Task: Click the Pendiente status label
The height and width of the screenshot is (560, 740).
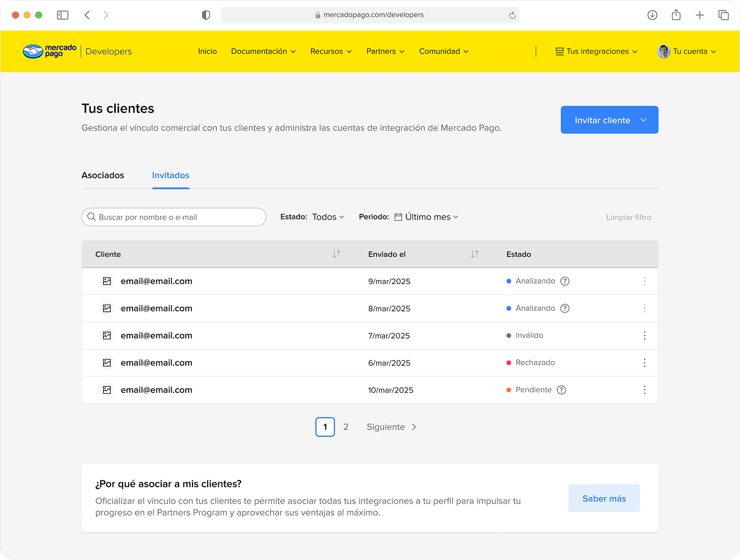Action: (533, 390)
